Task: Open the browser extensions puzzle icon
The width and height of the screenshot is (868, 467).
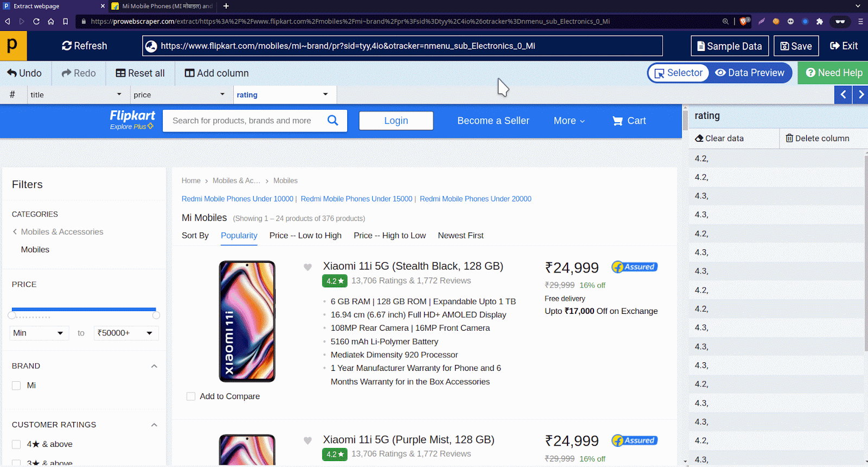Action: (820, 21)
